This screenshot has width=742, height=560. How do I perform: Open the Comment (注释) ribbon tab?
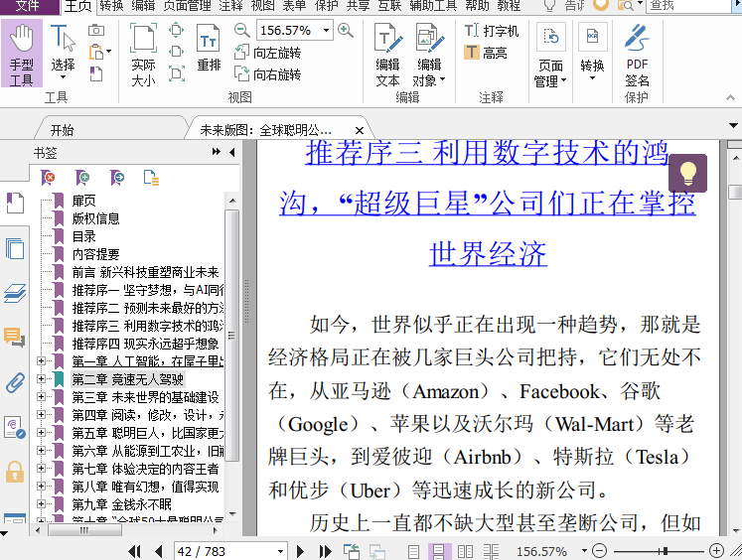(x=230, y=6)
